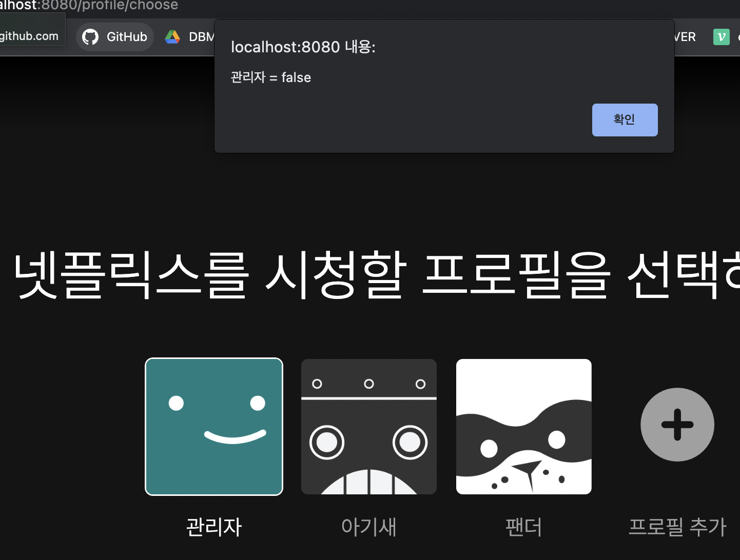The width and height of the screenshot is (740, 560).
Task: Click the 프로필 추가 label
Action: pos(677,527)
